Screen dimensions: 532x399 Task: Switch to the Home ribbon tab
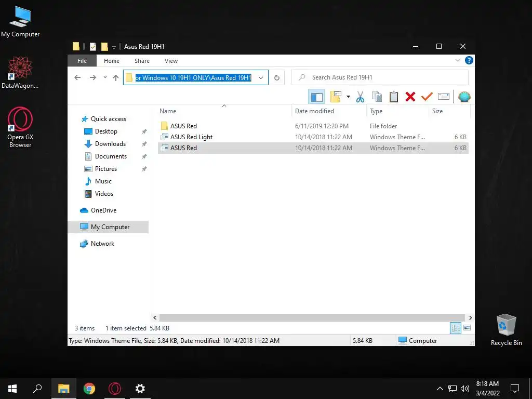[112, 61]
